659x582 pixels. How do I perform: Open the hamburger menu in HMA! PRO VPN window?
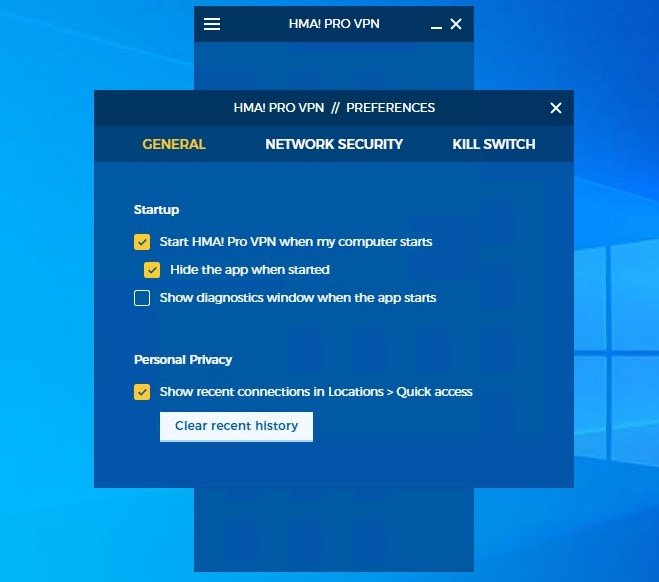[212, 24]
